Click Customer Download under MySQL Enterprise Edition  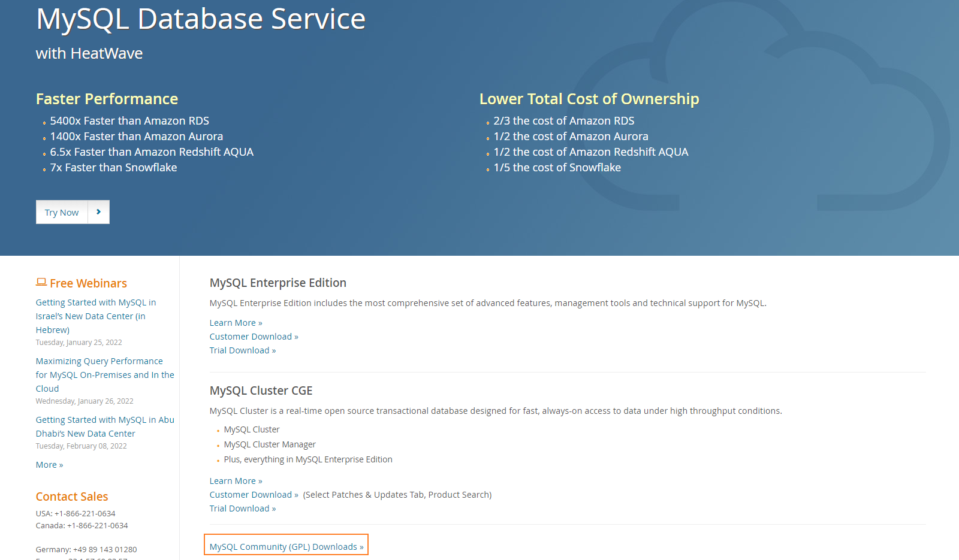[254, 337]
